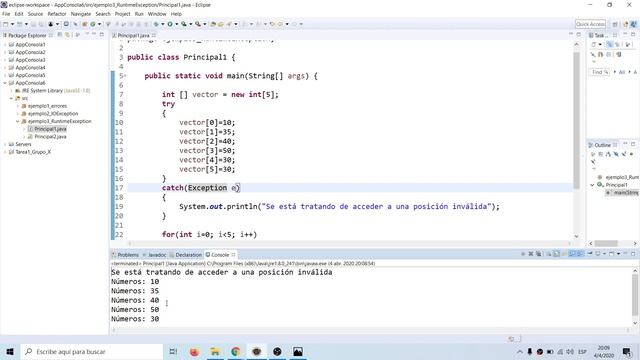Image resolution: width=640 pixels, height=360 pixels.
Task: Click the editor vertical scrollbar
Action: [576, 120]
